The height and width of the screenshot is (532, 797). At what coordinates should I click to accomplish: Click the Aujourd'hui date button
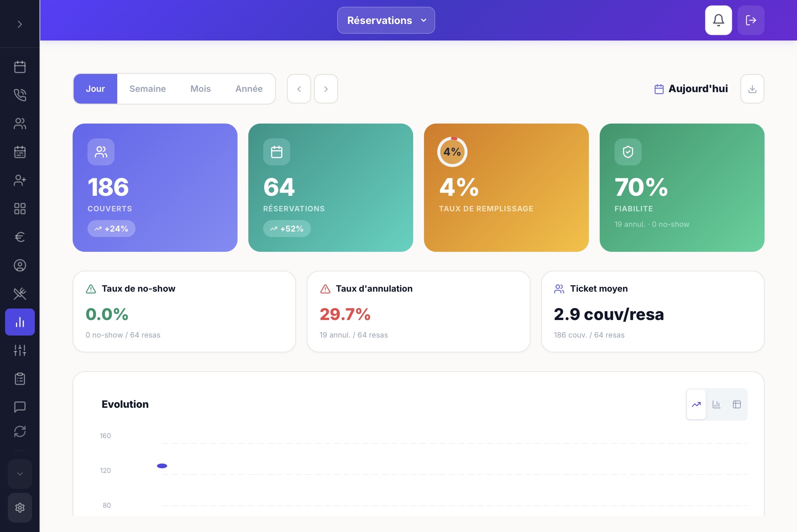(x=691, y=89)
